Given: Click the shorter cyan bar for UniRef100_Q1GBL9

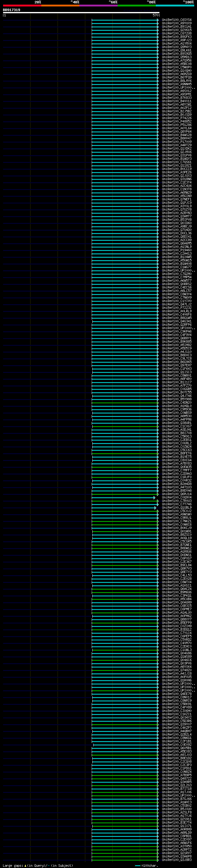Looking at the screenshot, I should click(x=124, y=507).
